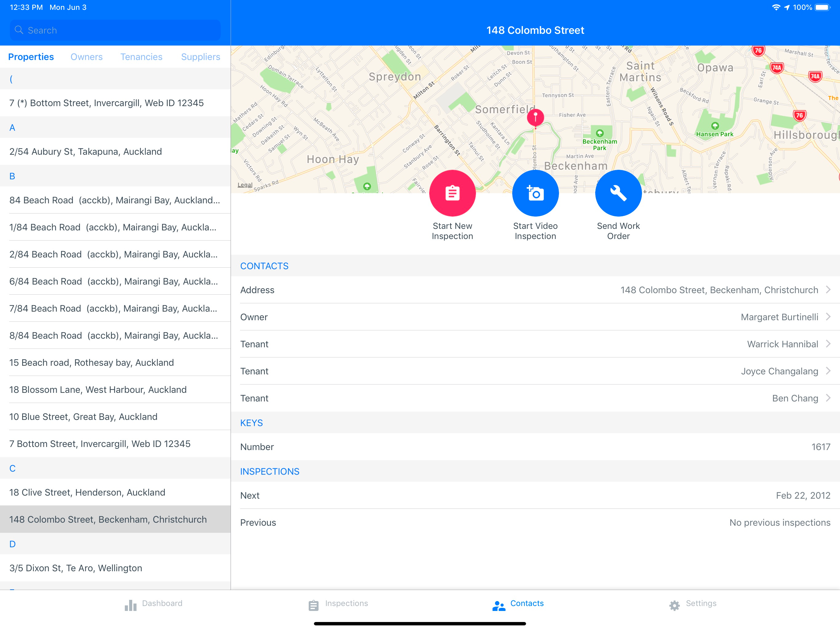
Task: Select 3/5 Dixon St, Te Aro property
Action: [x=115, y=568]
